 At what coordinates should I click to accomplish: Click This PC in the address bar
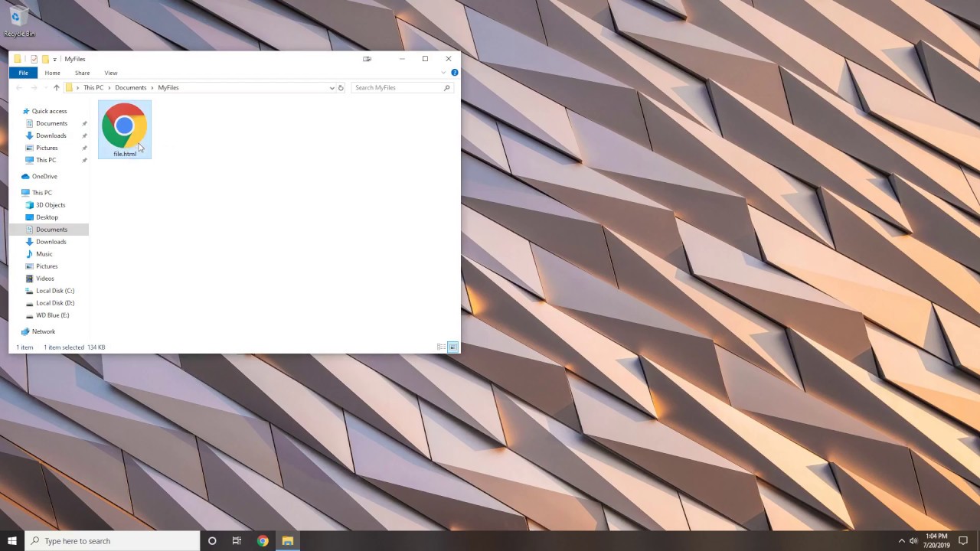tap(93, 88)
